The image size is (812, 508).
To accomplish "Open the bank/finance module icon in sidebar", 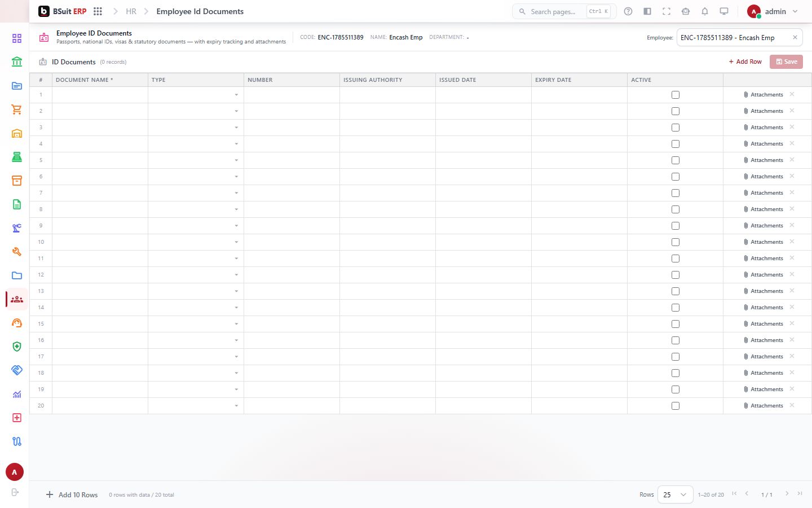I will point(17,62).
